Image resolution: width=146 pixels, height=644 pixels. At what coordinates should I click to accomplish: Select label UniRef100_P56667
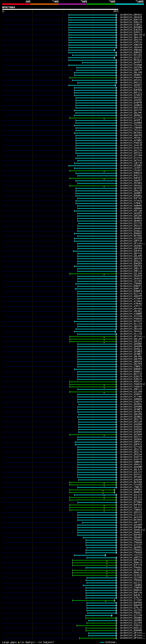[131, 613]
